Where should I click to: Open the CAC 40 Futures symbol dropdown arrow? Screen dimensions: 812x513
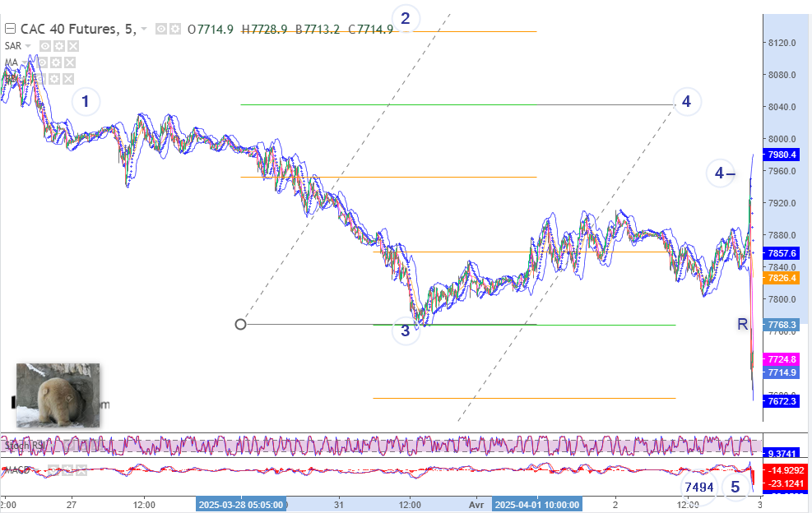[x=144, y=29]
